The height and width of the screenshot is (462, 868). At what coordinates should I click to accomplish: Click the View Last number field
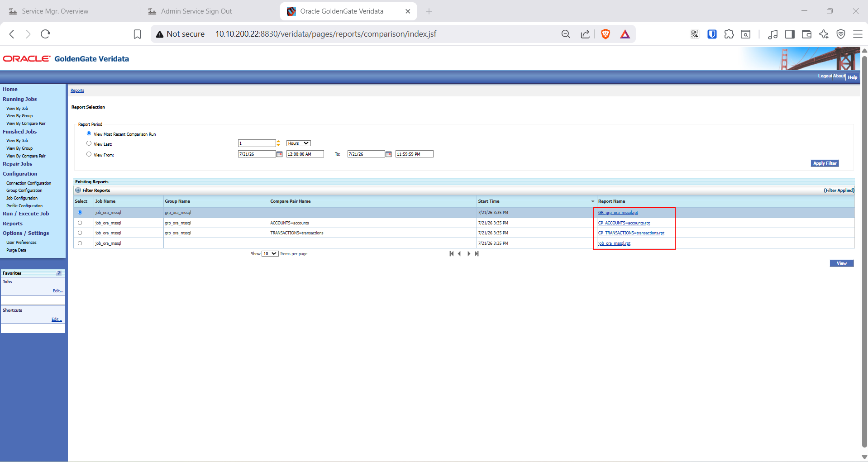pyautogui.click(x=257, y=143)
